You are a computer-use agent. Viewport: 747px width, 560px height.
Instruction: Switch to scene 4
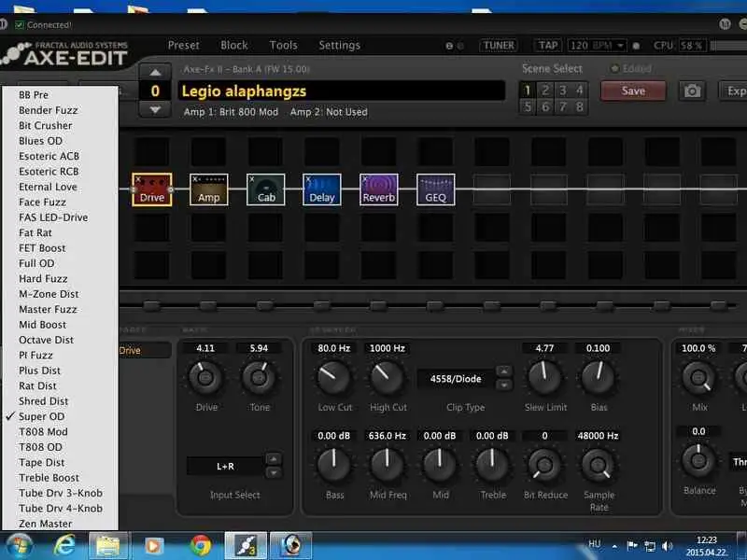pos(579,91)
